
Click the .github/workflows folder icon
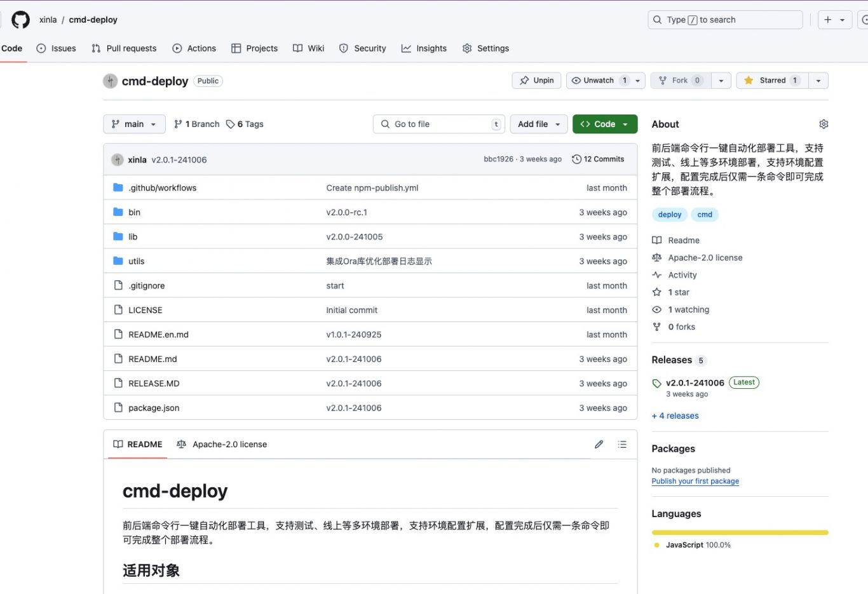pyautogui.click(x=118, y=187)
